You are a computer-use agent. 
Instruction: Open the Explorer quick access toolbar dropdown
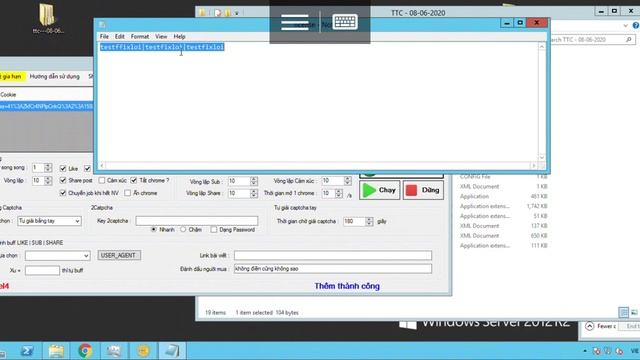pos(236,13)
